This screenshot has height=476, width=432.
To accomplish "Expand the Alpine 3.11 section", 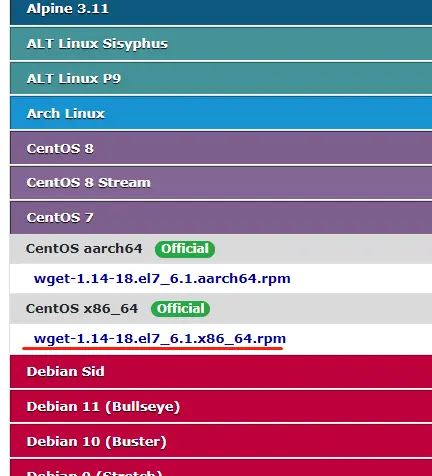I will pyautogui.click(x=221, y=12).
